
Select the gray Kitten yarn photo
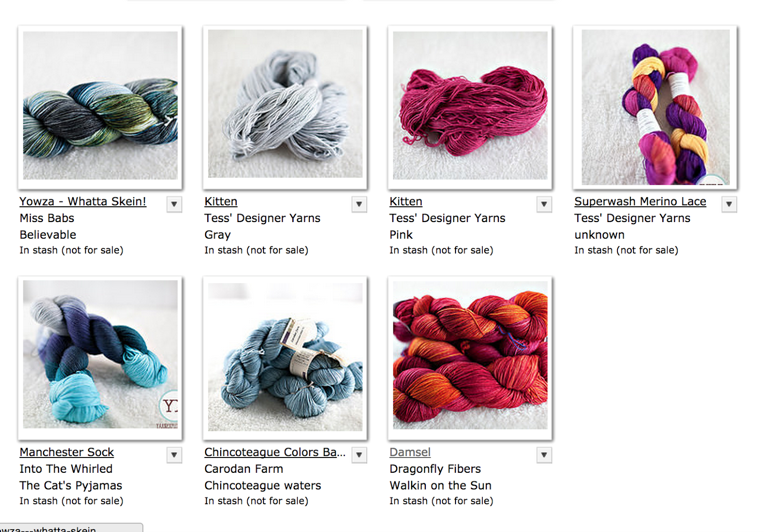click(x=285, y=104)
